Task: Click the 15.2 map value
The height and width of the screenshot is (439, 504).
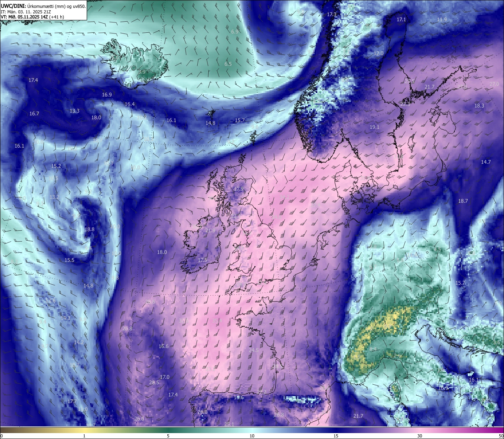Action: coord(56,166)
